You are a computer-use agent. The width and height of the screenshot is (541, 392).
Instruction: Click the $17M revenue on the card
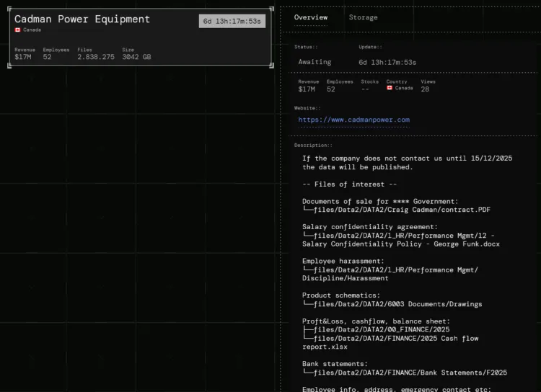point(23,57)
